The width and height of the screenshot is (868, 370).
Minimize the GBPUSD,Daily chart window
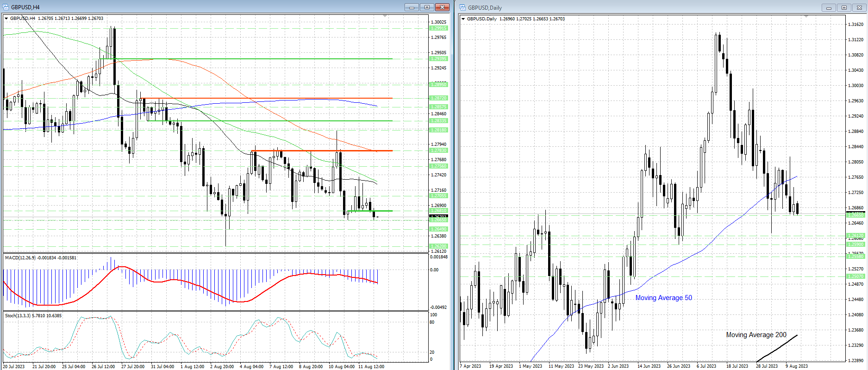(x=829, y=7)
